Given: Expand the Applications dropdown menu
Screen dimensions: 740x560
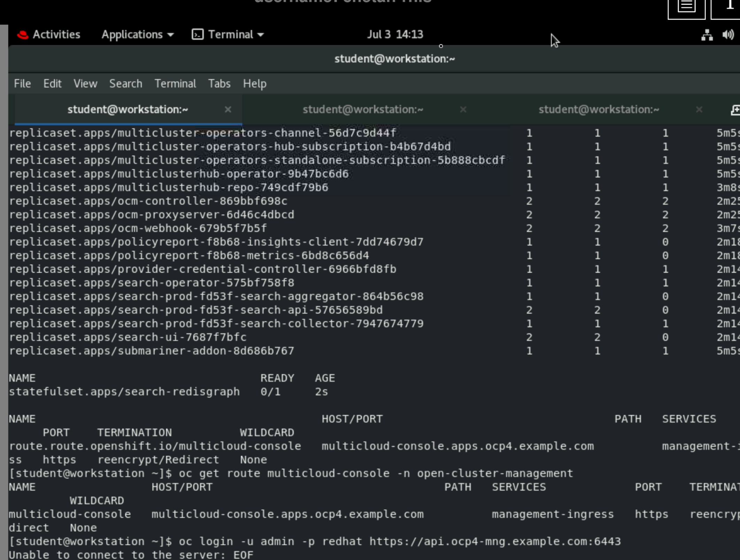Looking at the screenshot, I should [137, 35].
